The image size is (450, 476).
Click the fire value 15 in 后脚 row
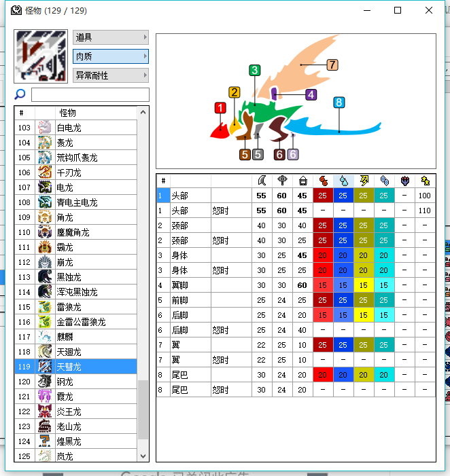[323, 315]
